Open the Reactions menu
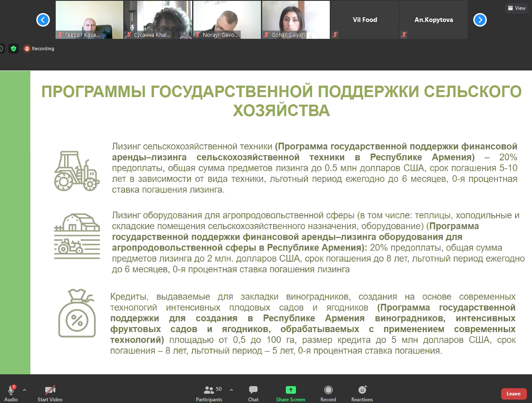The image size is (532, 403). point(362,393)
